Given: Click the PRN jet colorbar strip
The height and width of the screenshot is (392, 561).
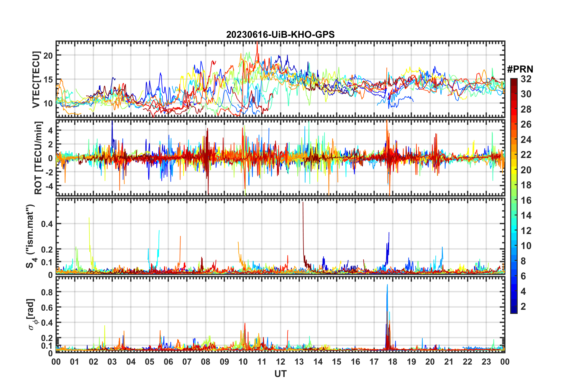Looking at the screenshot, I should (514, 196).
